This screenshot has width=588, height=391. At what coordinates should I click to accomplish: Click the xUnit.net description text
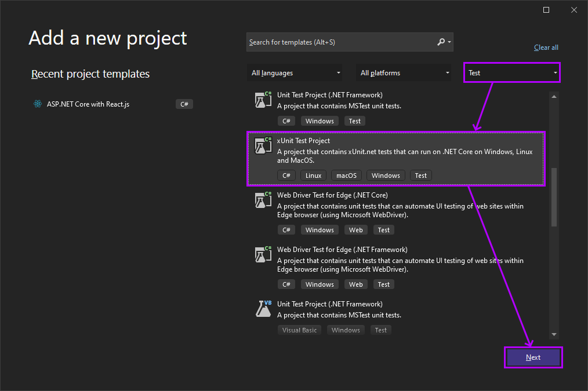(405, 156)
